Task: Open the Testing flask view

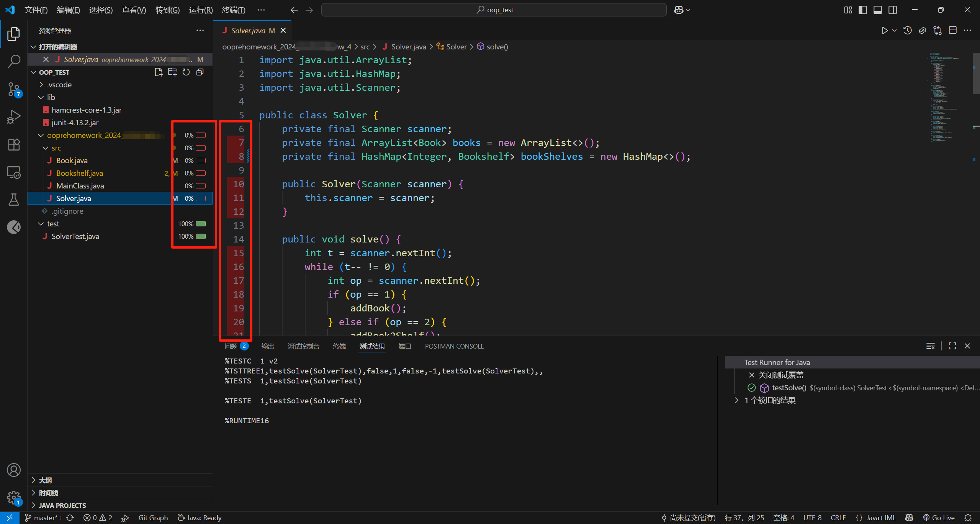Action: [14, 200]
